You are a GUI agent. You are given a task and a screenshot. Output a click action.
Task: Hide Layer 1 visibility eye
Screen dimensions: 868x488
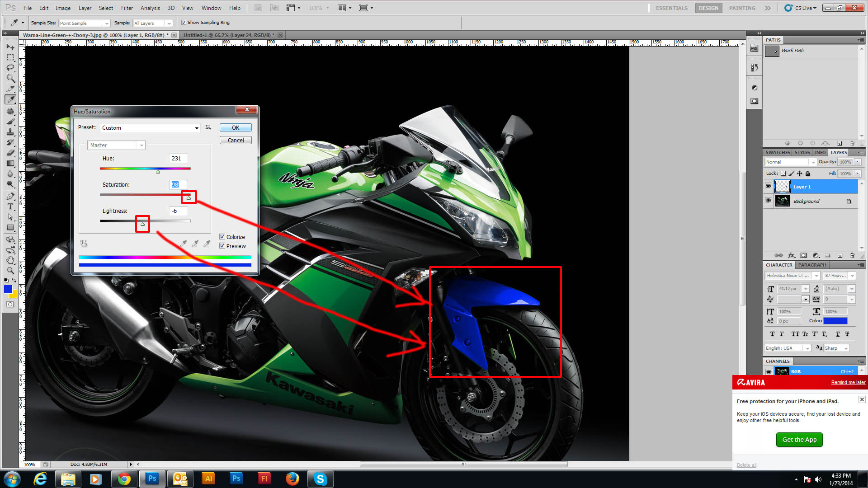tap(768, 187)
